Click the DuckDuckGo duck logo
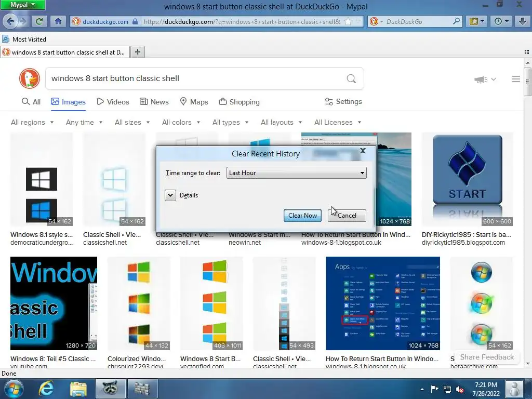Screen dimensions: 532x399 pyautogui.click(x=30, y=78)
